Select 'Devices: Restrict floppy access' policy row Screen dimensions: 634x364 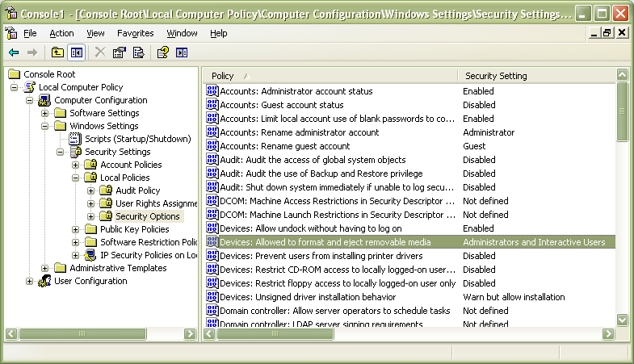pos(338,283)
